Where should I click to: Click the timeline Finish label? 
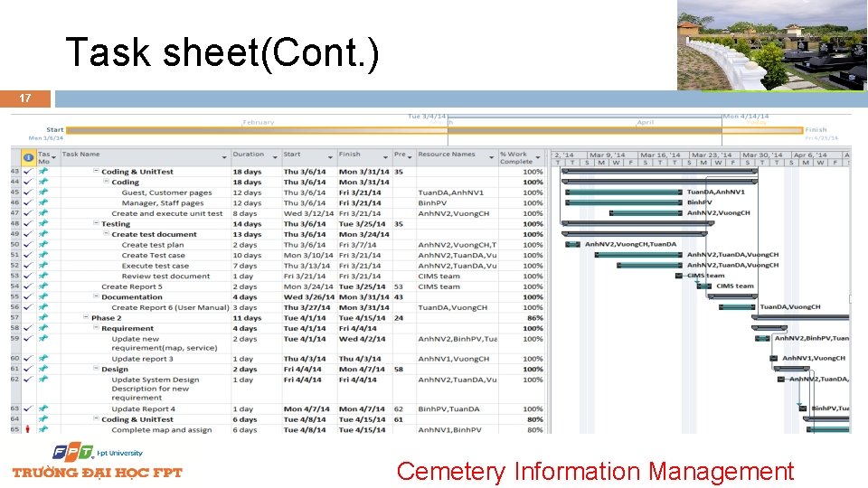816,129
